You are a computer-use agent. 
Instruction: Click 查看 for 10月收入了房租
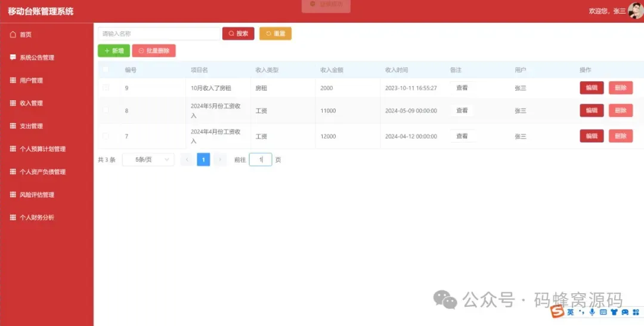[462, 88]
